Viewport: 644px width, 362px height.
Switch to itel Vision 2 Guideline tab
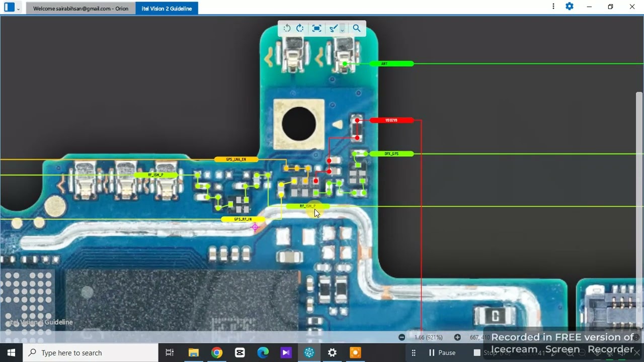(167, 9)
